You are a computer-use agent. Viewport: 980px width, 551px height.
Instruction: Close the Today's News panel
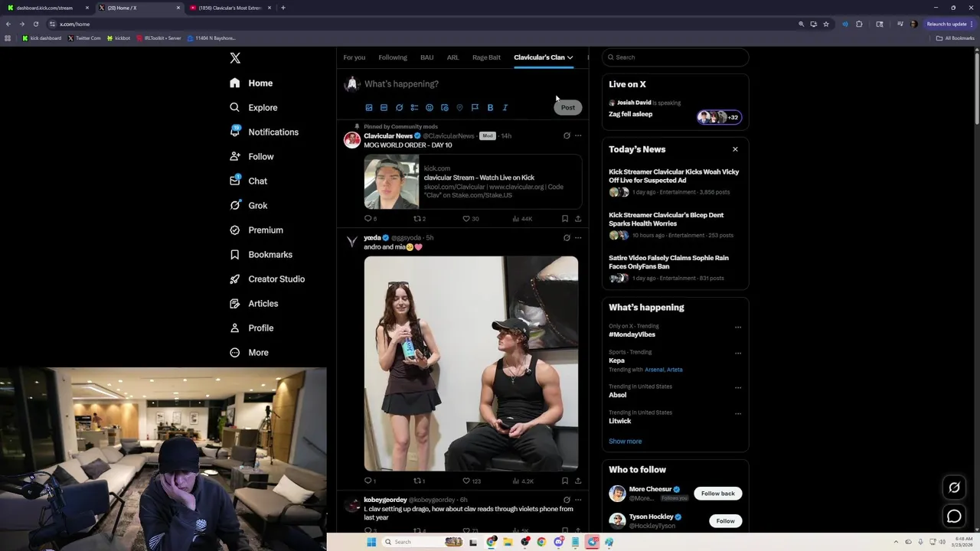(735, 149)
